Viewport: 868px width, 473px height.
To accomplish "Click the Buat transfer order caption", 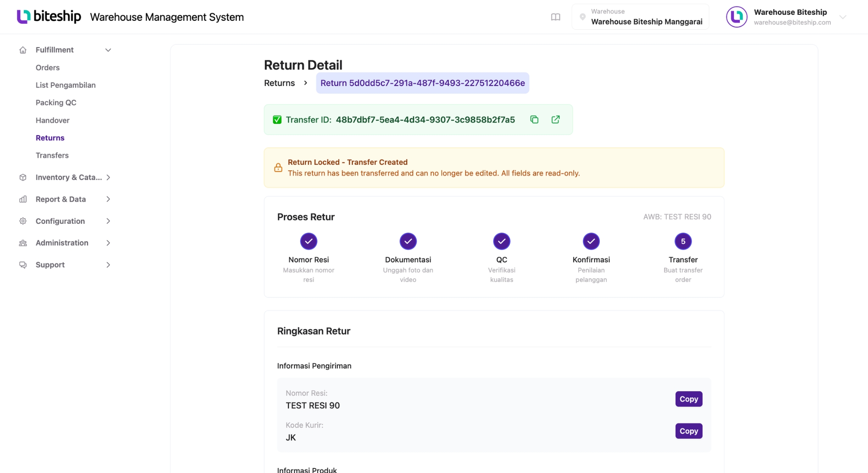I will click(683, 275).
